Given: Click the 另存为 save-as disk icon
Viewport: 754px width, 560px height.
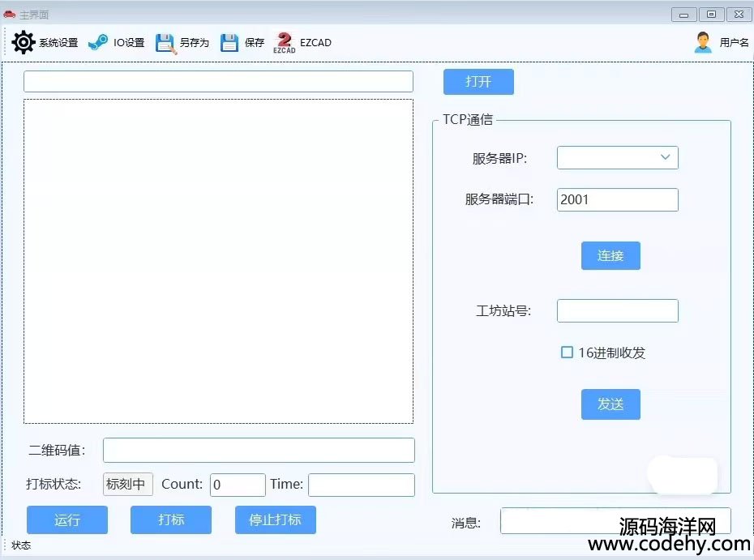Looking at the screenshot, I should (x=165, y=43).
